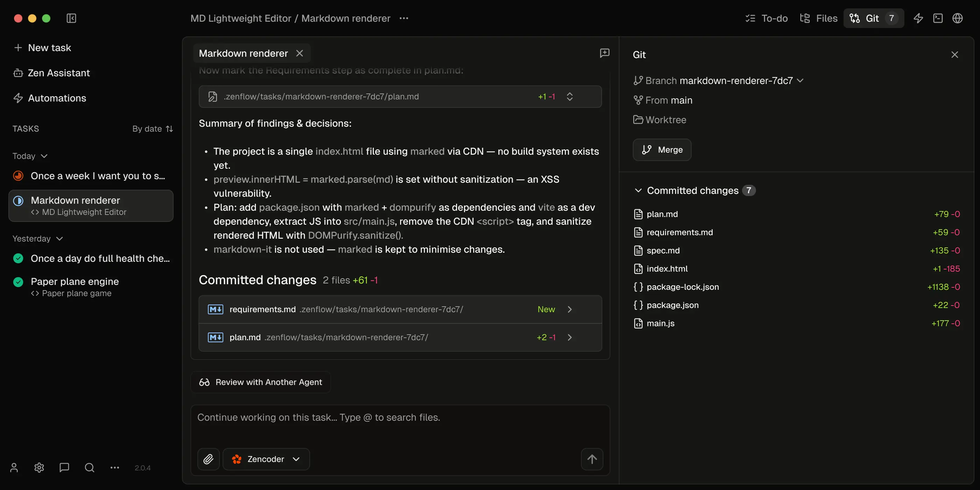The image size is (980, 490).
Task: Click the globe icon at top right
Action: tap(958, 18)
